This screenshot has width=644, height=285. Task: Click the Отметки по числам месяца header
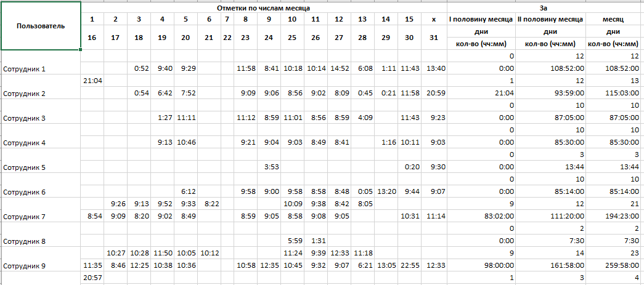(263, 8)
